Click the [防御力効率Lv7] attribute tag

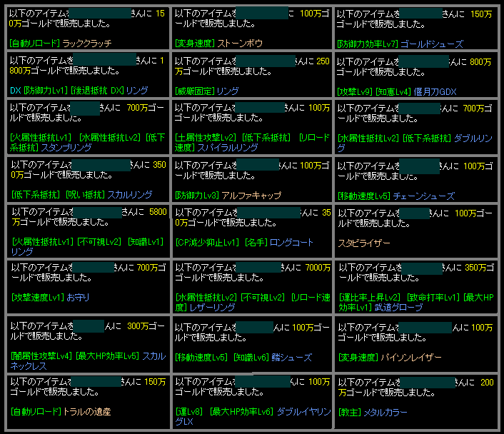368,44
